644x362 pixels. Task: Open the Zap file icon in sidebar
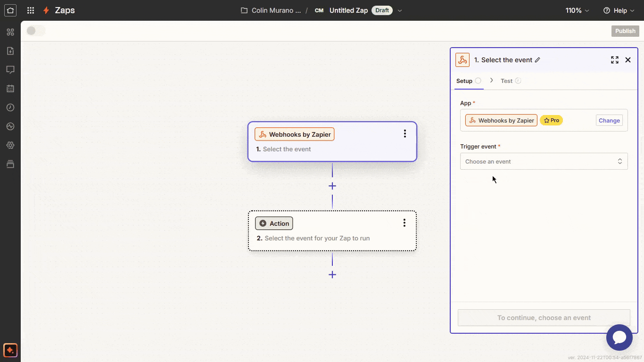10,51
